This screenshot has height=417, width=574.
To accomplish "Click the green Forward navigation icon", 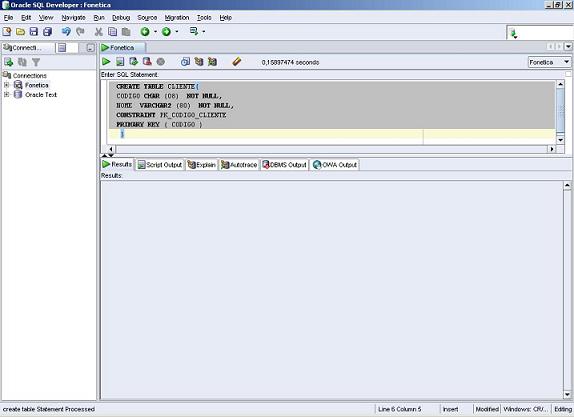I will point(166,31).
